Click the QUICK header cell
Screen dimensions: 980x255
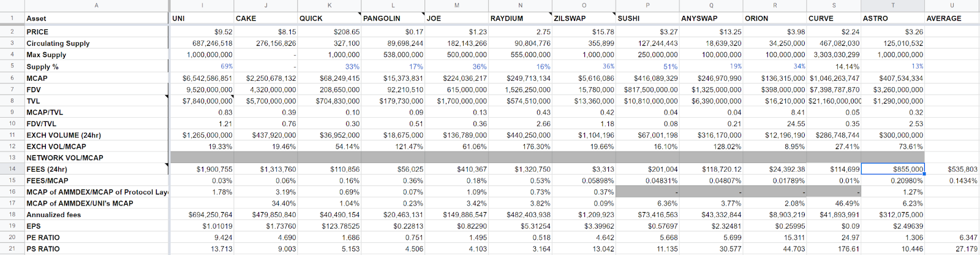coord(329,18)
